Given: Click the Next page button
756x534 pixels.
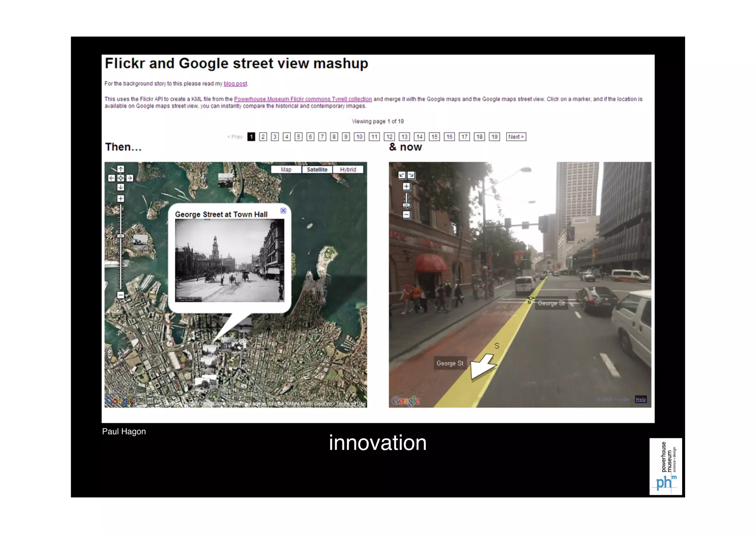Looking at the screenshot, I should click(x=516, y=137).
